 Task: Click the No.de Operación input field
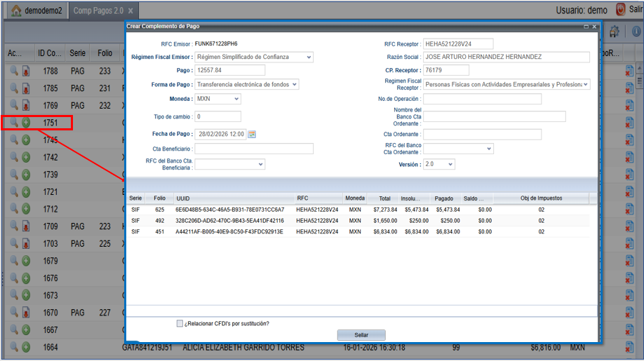coord(482,99)
